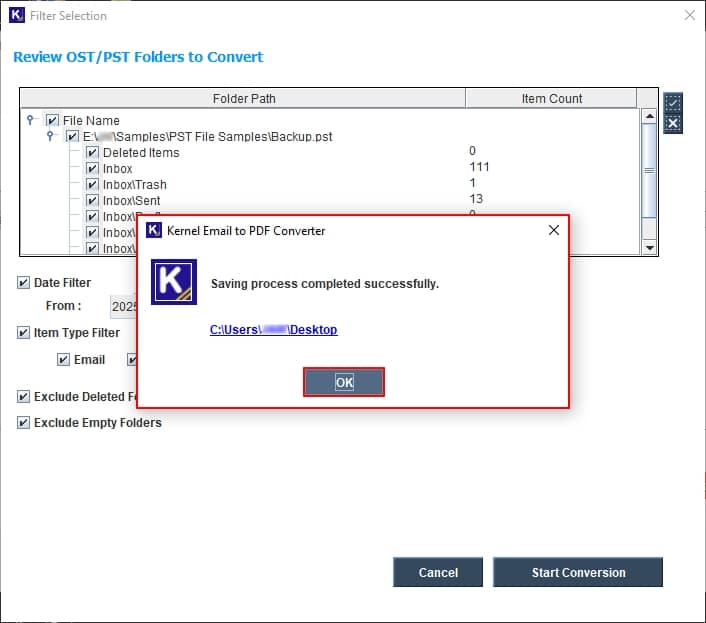Close the Kernel Email to PDF Converter dialog
The image size is (706, 623).
(x=554, y=230)
